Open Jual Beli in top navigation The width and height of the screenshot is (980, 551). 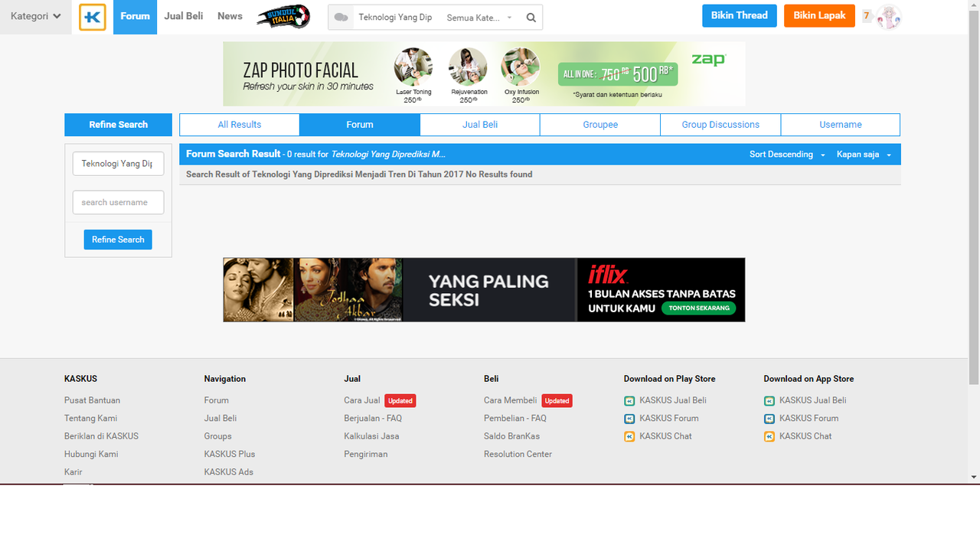pos(184,16)
